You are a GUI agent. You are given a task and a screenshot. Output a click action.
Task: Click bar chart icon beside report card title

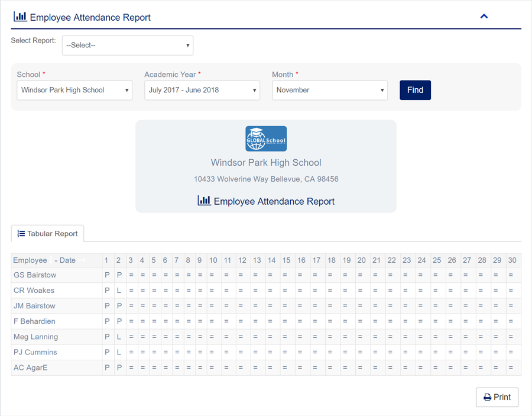click(205, 201)
